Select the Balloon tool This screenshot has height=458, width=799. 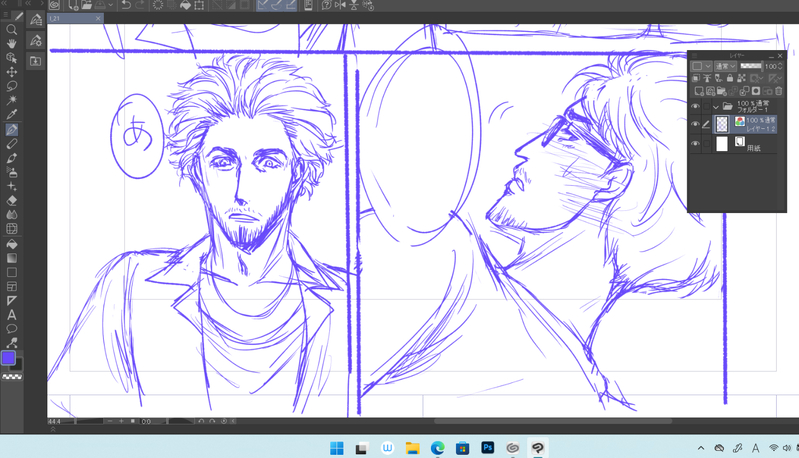[x=11, y=329]
